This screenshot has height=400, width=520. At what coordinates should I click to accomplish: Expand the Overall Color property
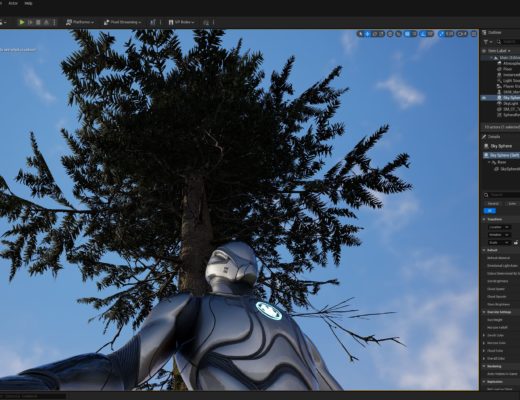[484, 359]
